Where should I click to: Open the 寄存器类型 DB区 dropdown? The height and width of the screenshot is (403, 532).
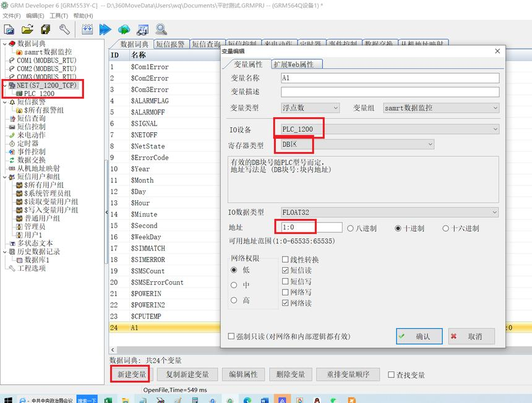pos(358,145)
